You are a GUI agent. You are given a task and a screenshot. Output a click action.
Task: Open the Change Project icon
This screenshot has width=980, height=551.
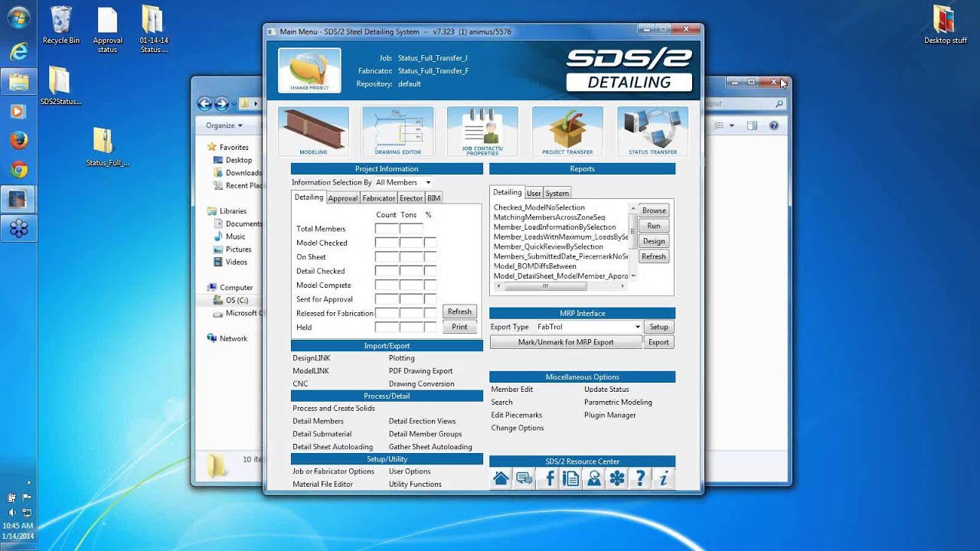click(x=309, y=70)
